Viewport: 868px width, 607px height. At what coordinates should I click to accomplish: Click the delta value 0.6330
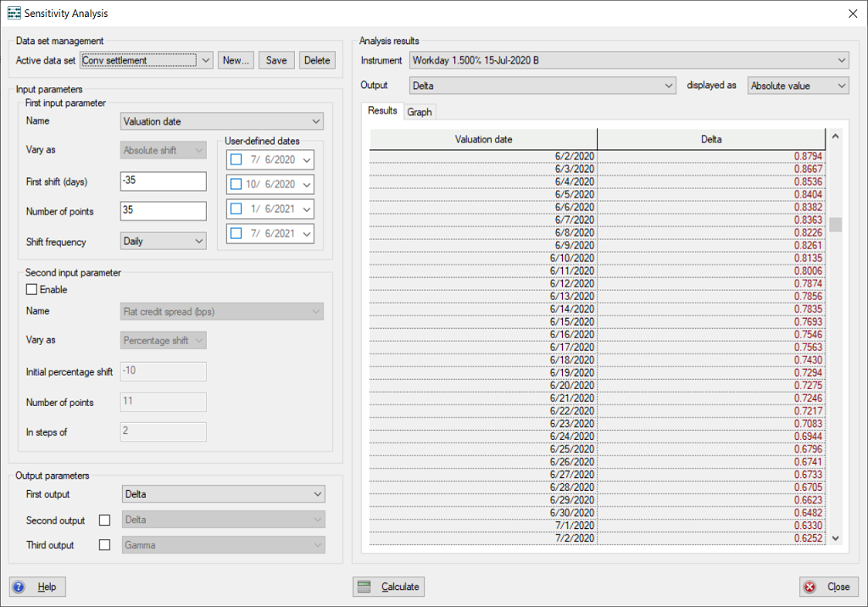coord(808,526)
